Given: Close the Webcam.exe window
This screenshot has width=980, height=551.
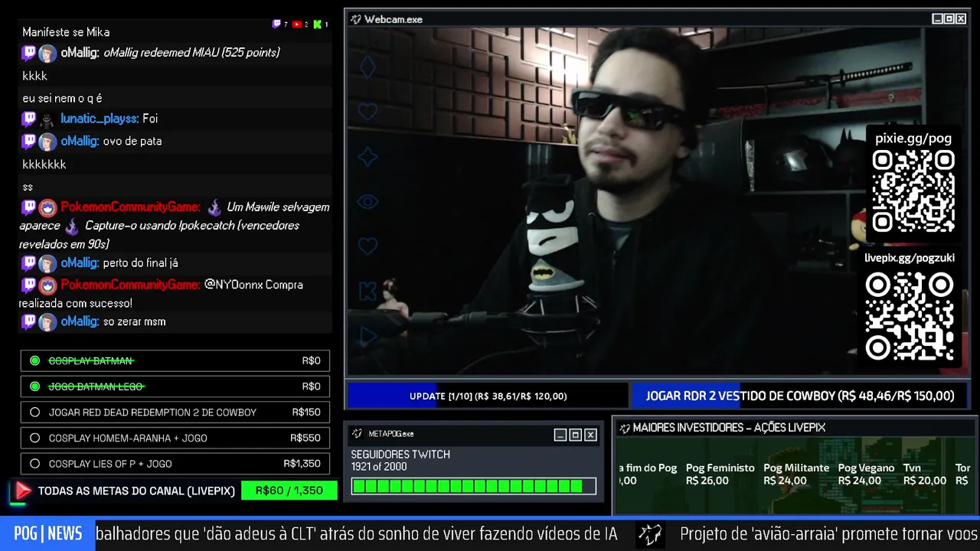Looking at the screenshot, I should (961, 19).
